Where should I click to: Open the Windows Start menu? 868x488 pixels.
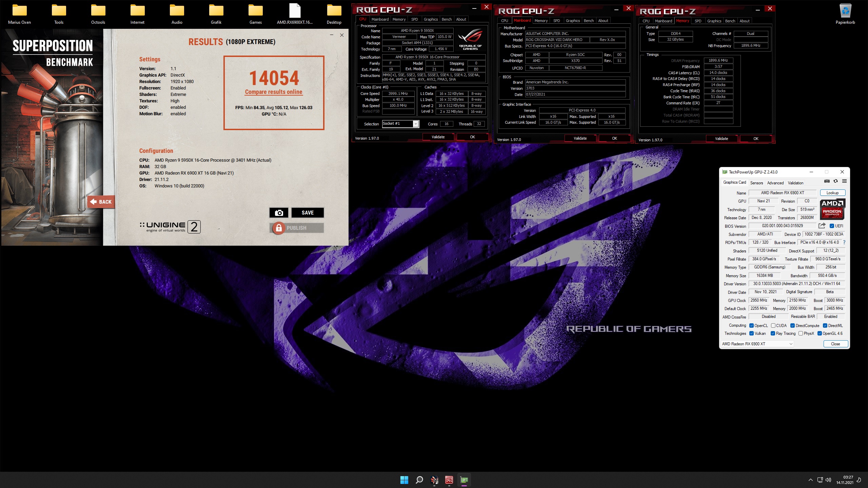point(404,480)
